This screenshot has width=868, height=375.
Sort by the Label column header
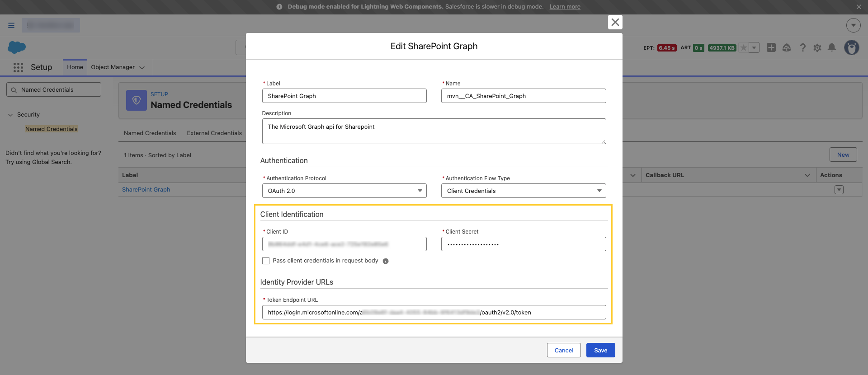tap(130, 175)
